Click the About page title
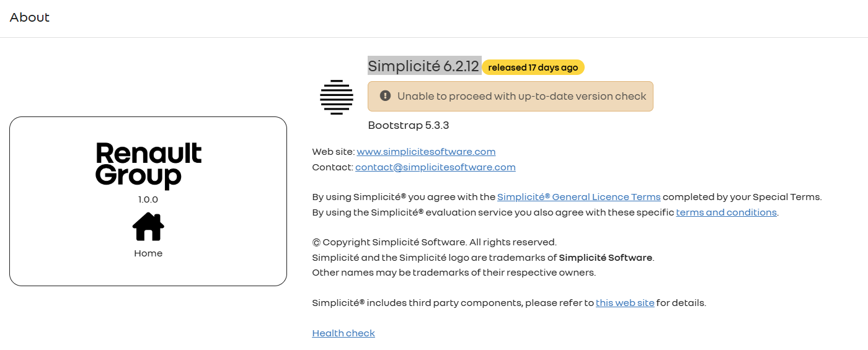 [x=30, y=17]
